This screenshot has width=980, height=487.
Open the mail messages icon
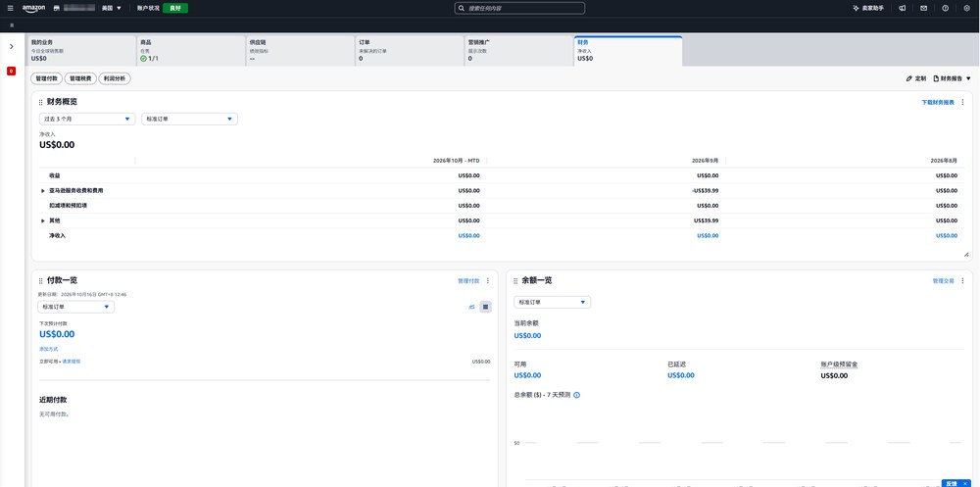tap(924, 8)
